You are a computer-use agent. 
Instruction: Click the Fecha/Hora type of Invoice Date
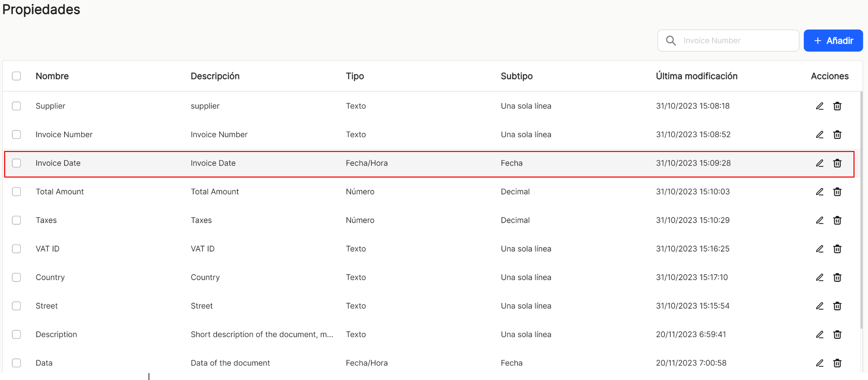tap(367, 163)
